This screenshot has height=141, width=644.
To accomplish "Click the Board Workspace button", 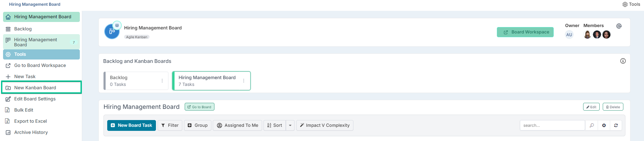I will pos(525,32).
